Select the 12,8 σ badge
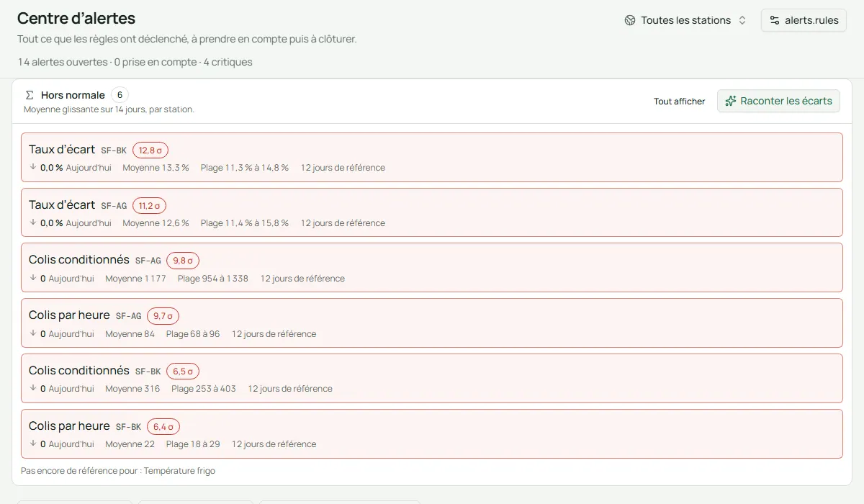The width and height of the screenshot is (864, 504). (150, 150)
